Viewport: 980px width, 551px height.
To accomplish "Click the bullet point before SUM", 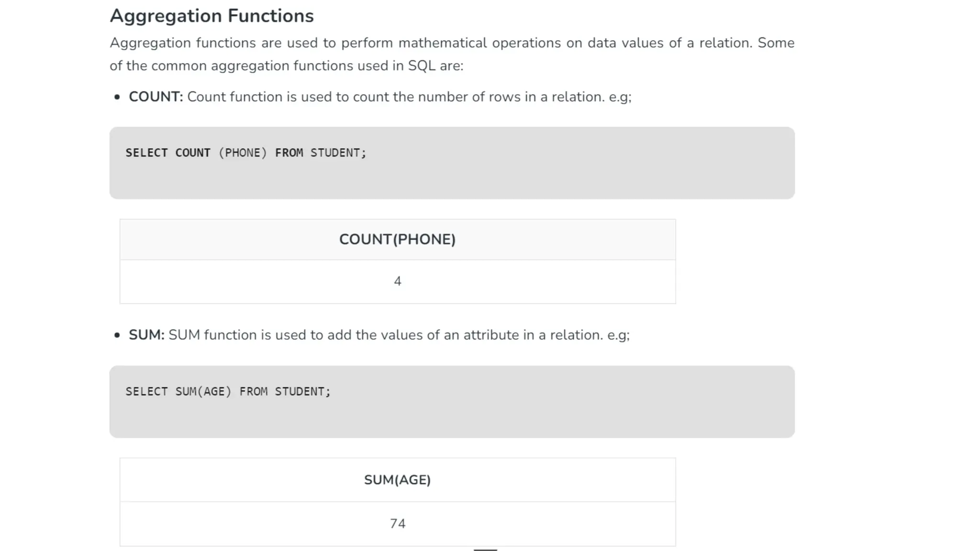I will pos(117,335).
